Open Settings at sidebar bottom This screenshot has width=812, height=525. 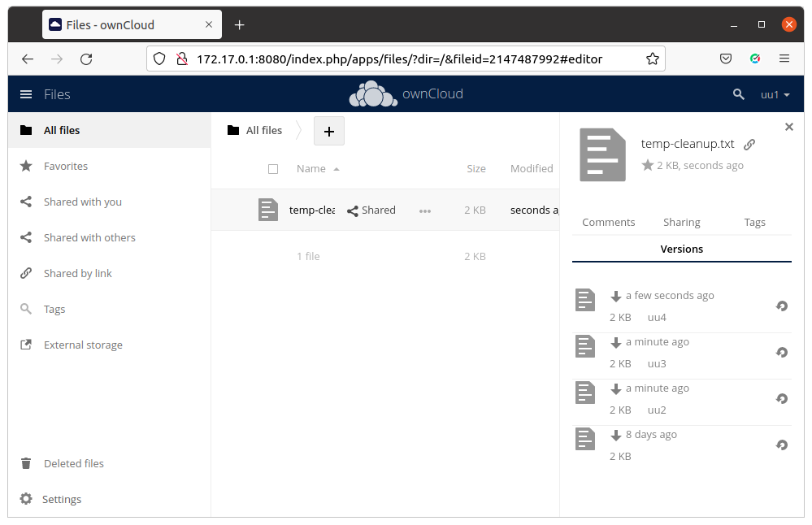point(109,499)
